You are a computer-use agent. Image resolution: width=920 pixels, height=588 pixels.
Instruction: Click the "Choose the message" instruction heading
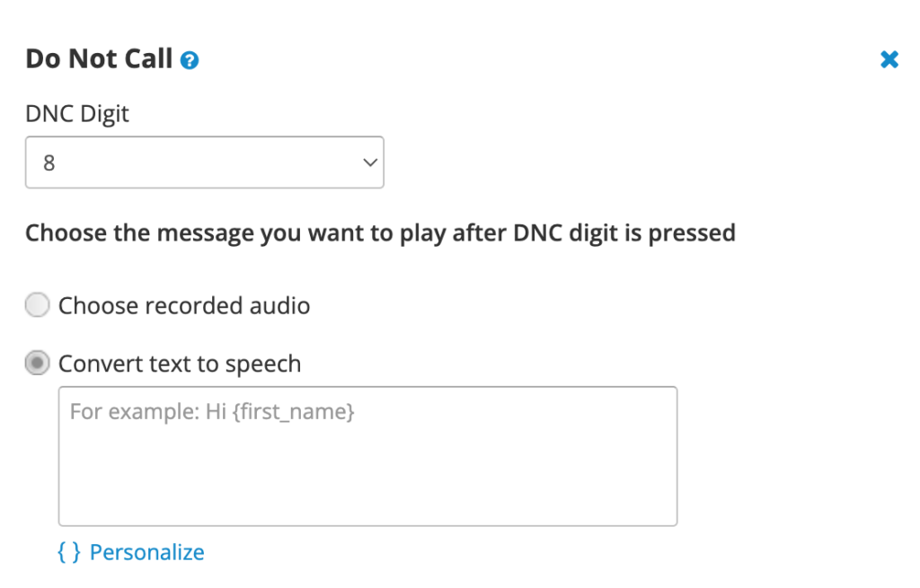pyautogui.click(x=380, y=233)
